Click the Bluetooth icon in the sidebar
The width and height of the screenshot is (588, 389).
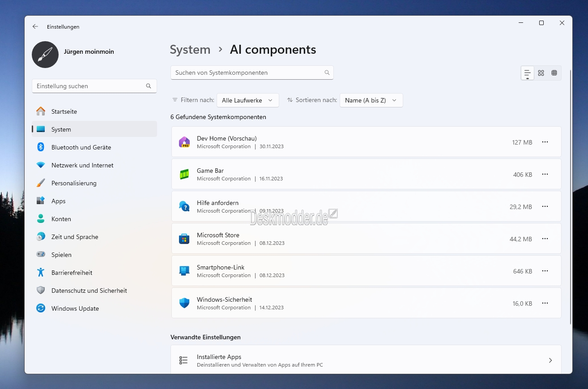pyautogui.click(x=41, y=147)
